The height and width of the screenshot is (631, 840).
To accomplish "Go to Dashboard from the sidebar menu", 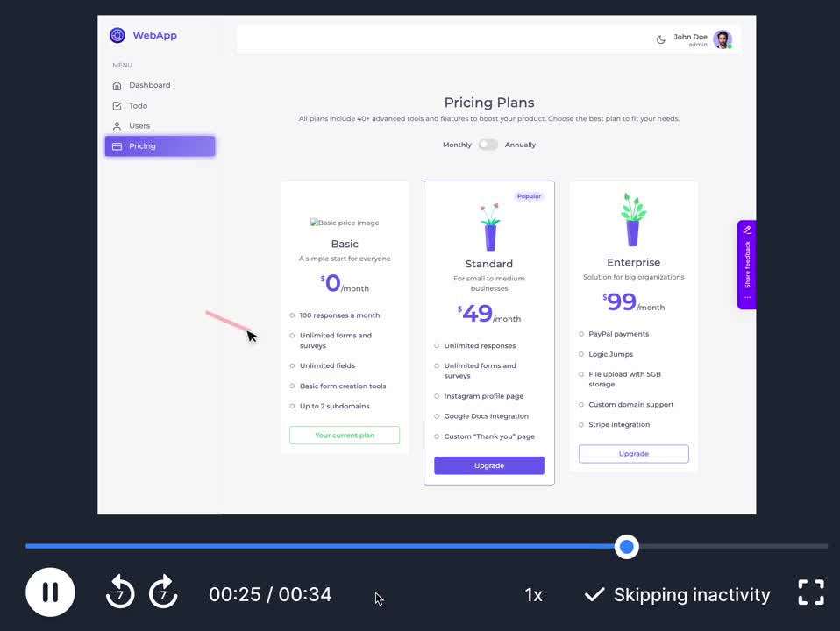I will click(x=149, y=85).
